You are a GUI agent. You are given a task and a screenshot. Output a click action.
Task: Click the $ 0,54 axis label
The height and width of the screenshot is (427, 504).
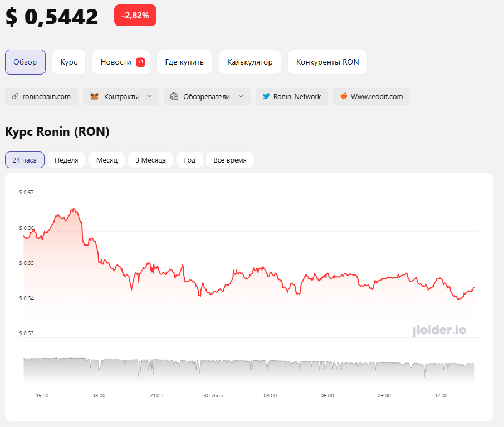click(x=26, y=298)
